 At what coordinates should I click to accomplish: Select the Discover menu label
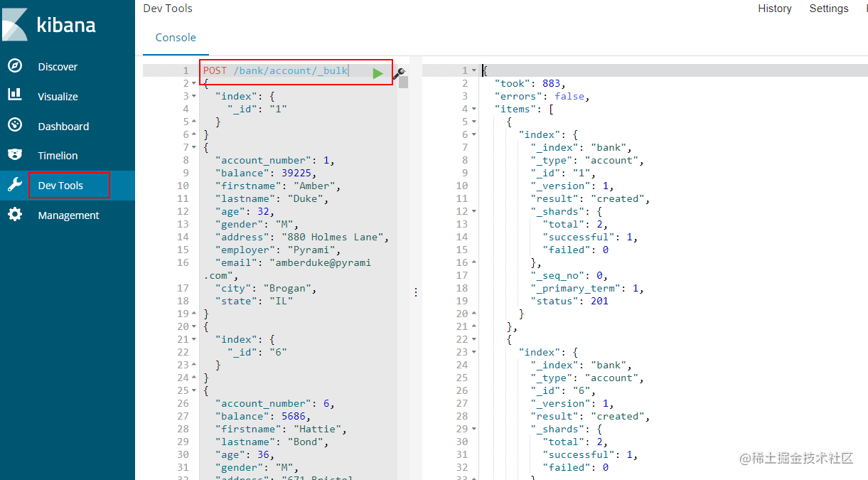tap(58, 67)
